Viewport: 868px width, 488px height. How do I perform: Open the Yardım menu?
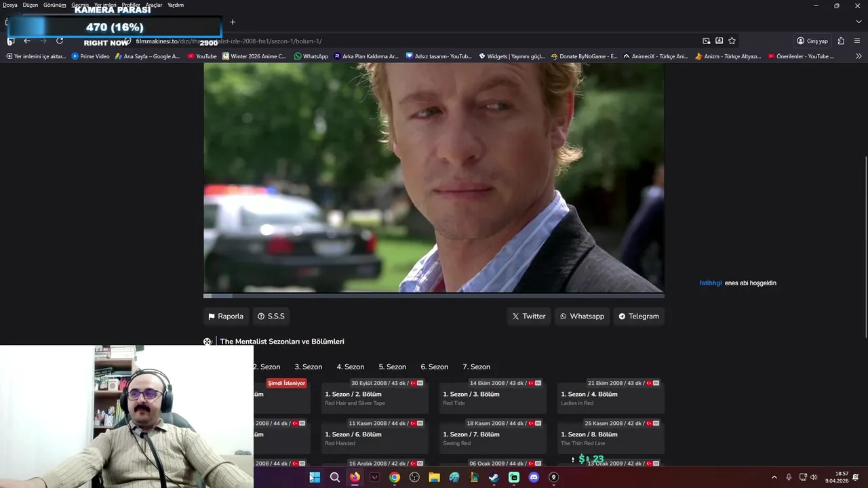(176, 5)
